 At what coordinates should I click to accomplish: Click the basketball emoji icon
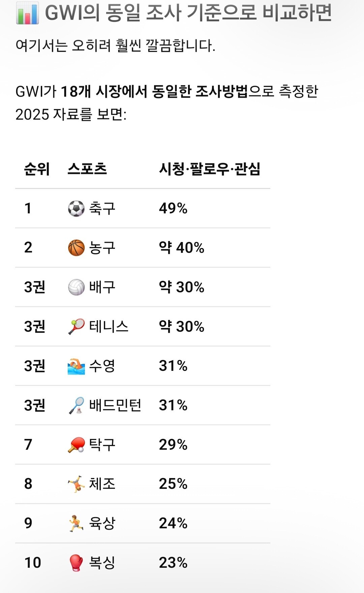tap(76, 248)
